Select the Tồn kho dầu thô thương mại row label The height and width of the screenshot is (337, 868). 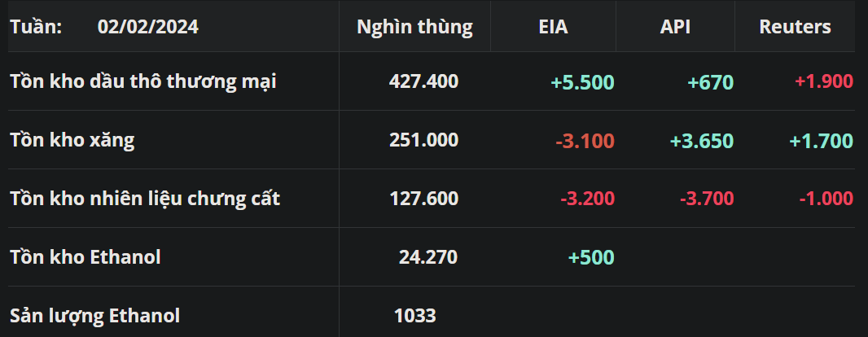coord(143,81)
